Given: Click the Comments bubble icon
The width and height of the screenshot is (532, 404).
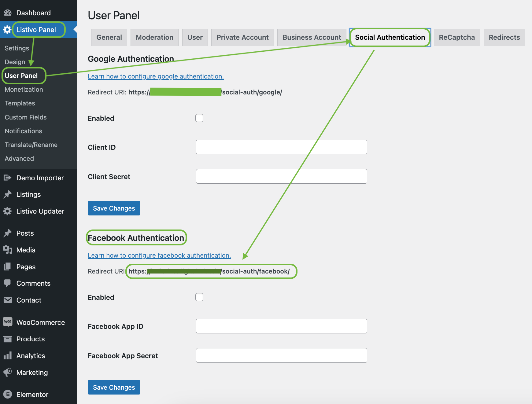Looking at the screenshot, I should 8,283.
